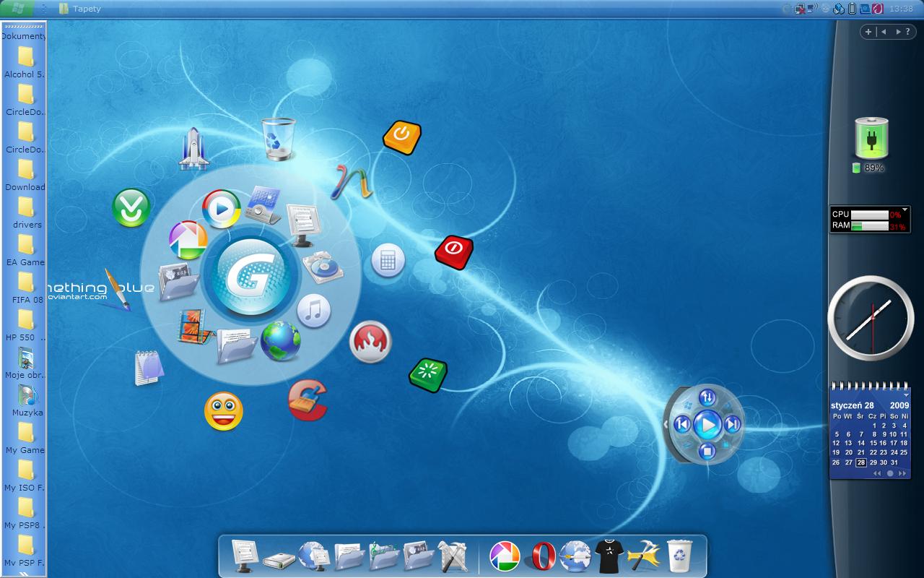This screenshot has width=924, height=578.
Task: Open the FIFA 08 folder
Action: pos(25,288)
